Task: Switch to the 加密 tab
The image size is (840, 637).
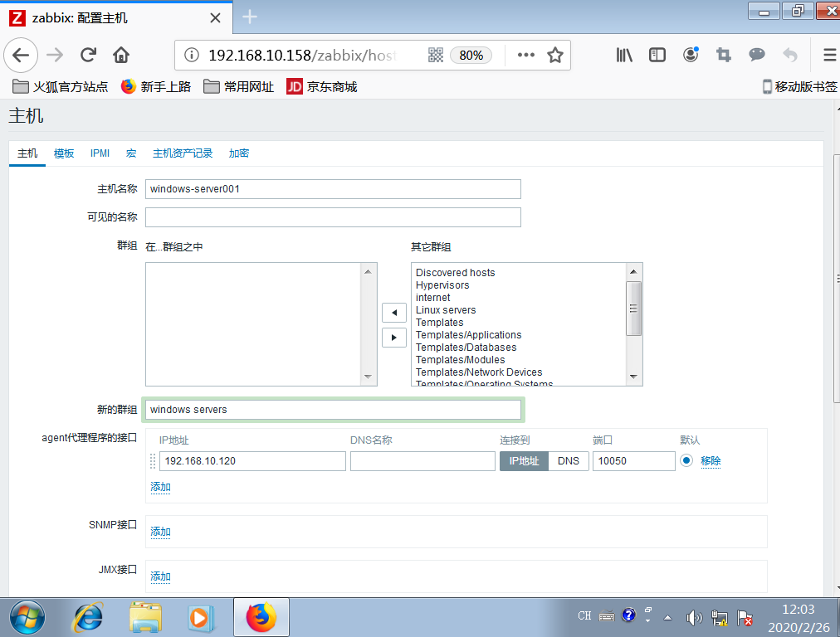Action: (x=239, y=153)
